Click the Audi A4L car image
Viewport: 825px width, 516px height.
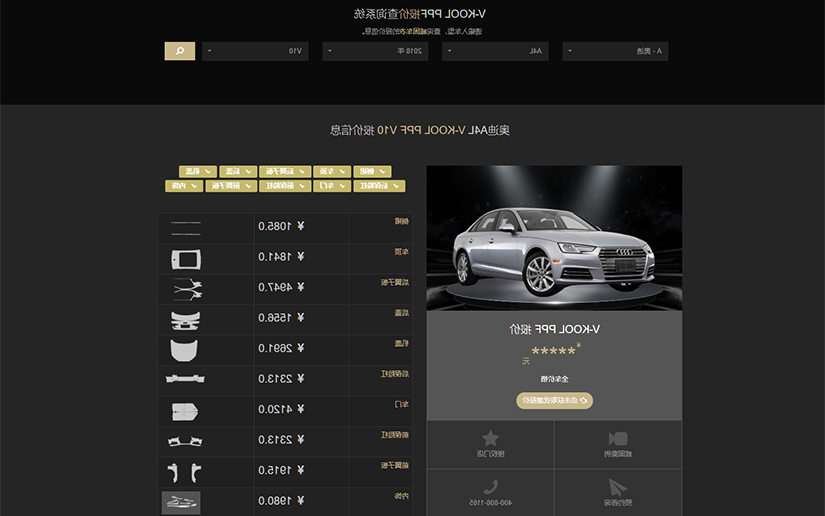[x=554, y=238]
